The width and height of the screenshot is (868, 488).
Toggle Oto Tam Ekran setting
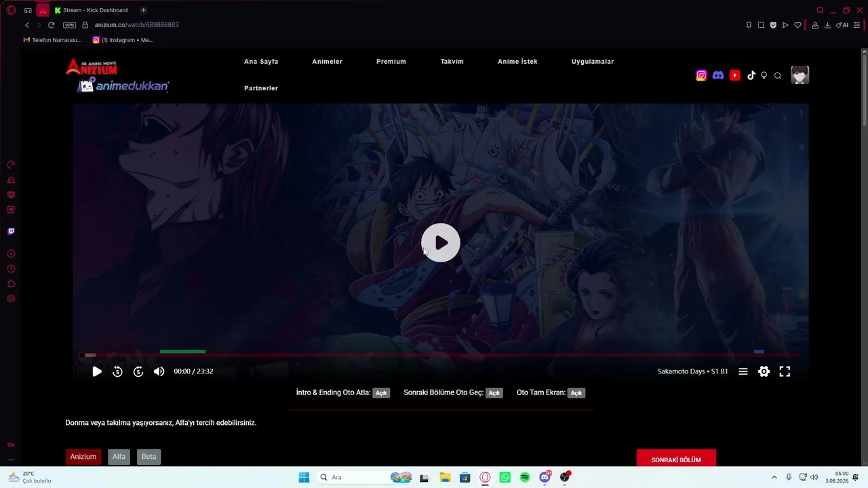tap(576, 393)
